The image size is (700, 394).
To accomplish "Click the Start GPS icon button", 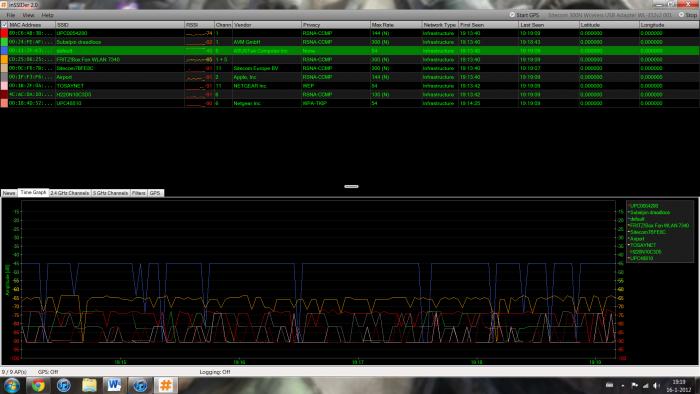I will click(512, 15).
